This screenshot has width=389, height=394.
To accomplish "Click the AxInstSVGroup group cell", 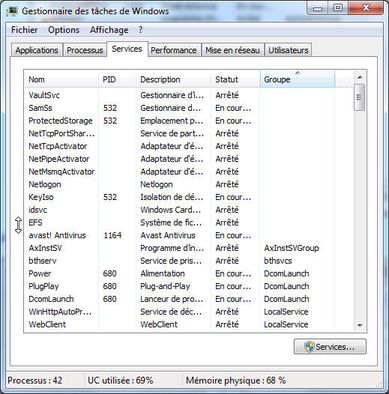I will (291, 248).
